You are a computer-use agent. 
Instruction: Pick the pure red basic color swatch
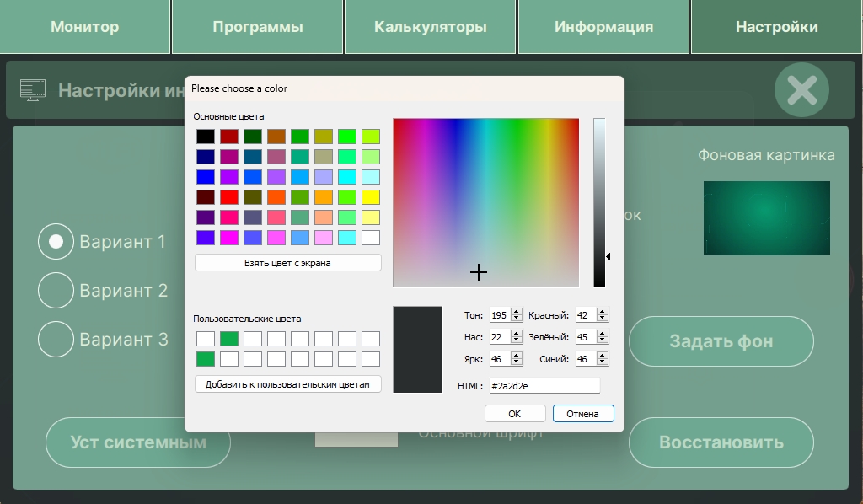pyautogui.click(x=229, y=197)
